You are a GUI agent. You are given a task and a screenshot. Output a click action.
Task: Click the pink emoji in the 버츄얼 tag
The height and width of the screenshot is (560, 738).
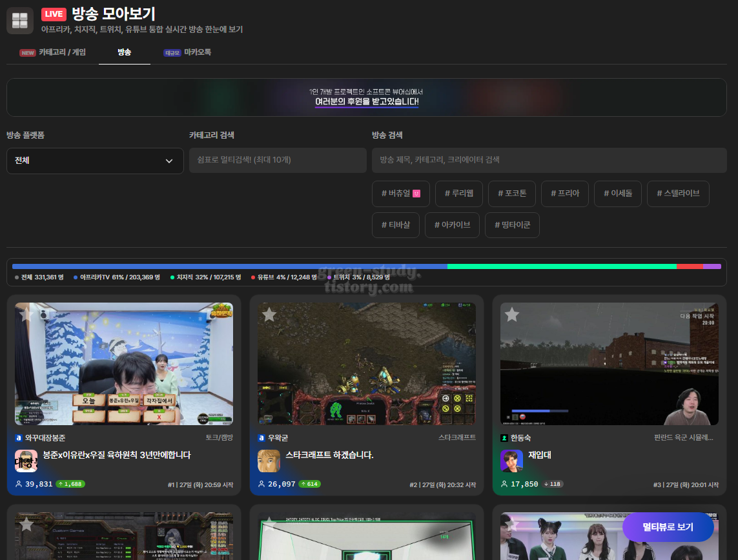click(x=416, y=194)
